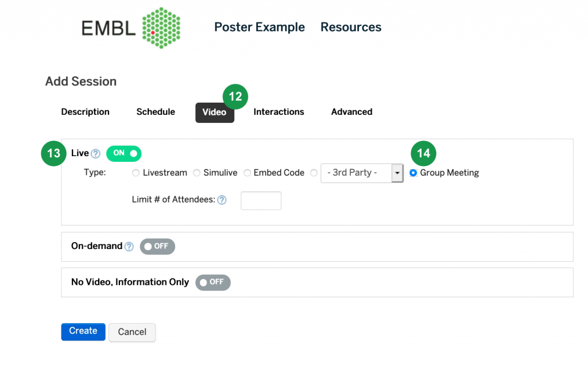Screen dimensions: 588x365
Task: Turn off the Live toggle
Action: (x=124, y=154)
